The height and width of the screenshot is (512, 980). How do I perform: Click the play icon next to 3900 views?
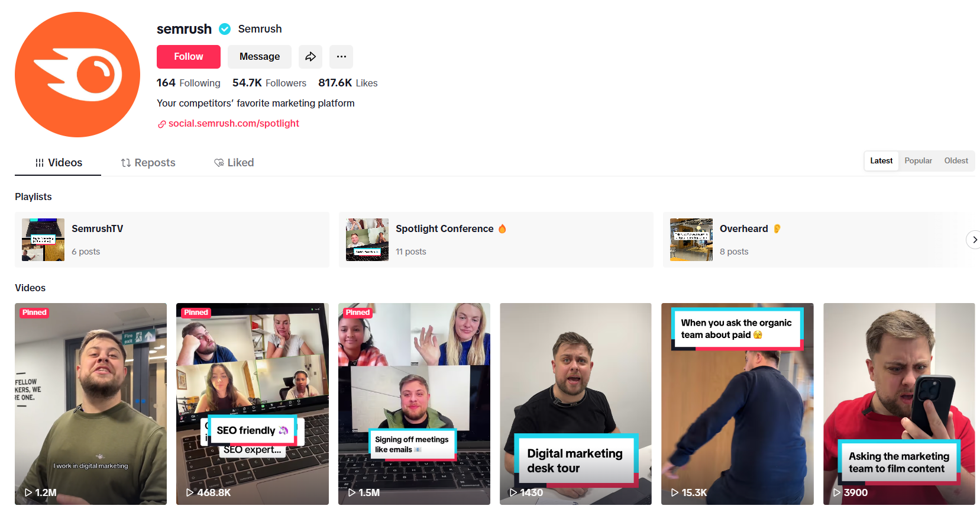[837, 492]
